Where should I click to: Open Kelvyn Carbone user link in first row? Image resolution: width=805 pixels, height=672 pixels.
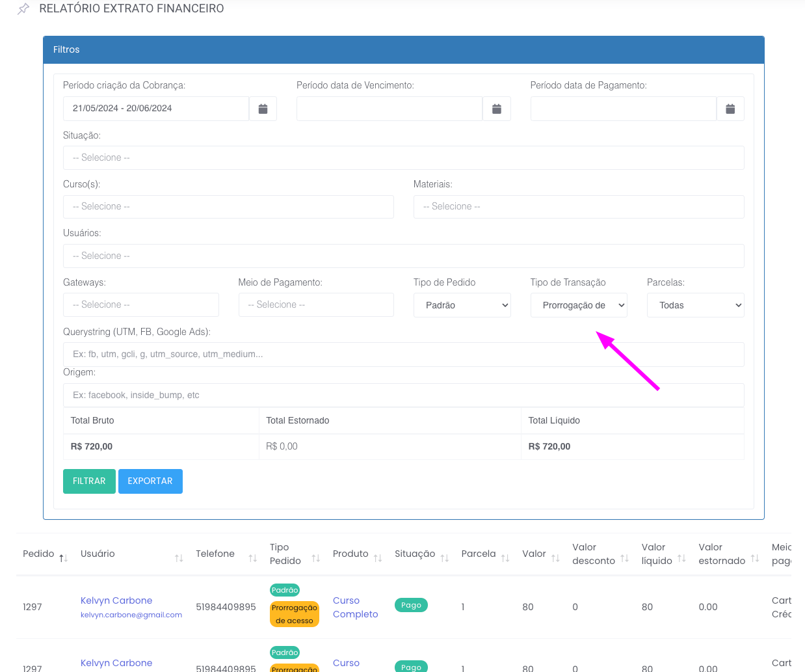[x=116, y=600]
